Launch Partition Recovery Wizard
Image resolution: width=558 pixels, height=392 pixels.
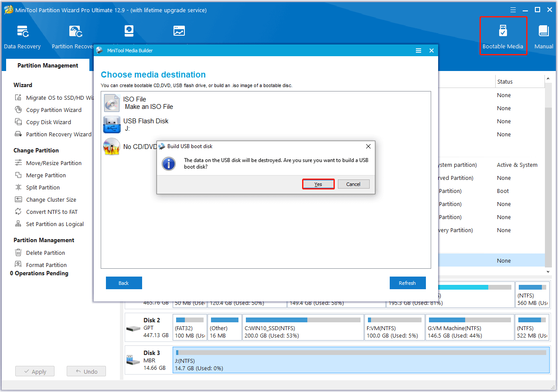point(53,135)
